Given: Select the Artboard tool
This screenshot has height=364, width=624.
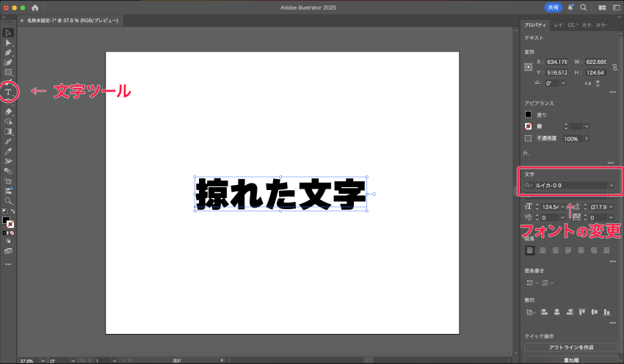Looking at the screenshot, I should click(8, 181).
